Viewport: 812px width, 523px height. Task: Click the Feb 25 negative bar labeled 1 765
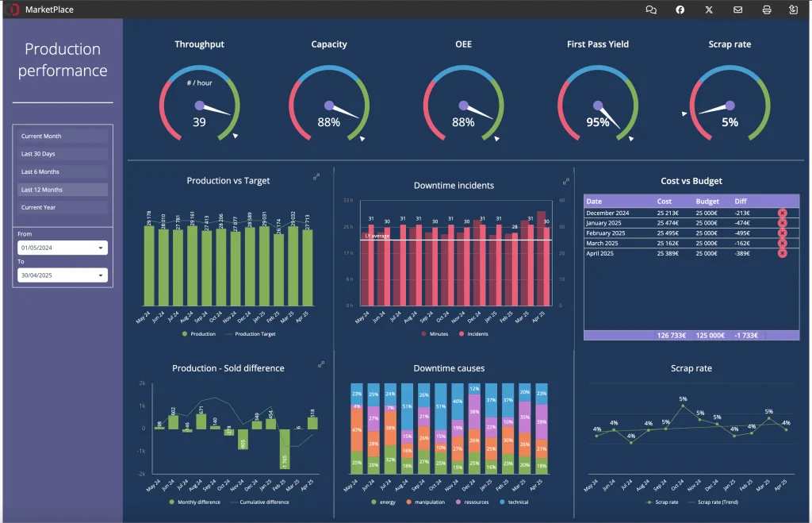[285, 449]
